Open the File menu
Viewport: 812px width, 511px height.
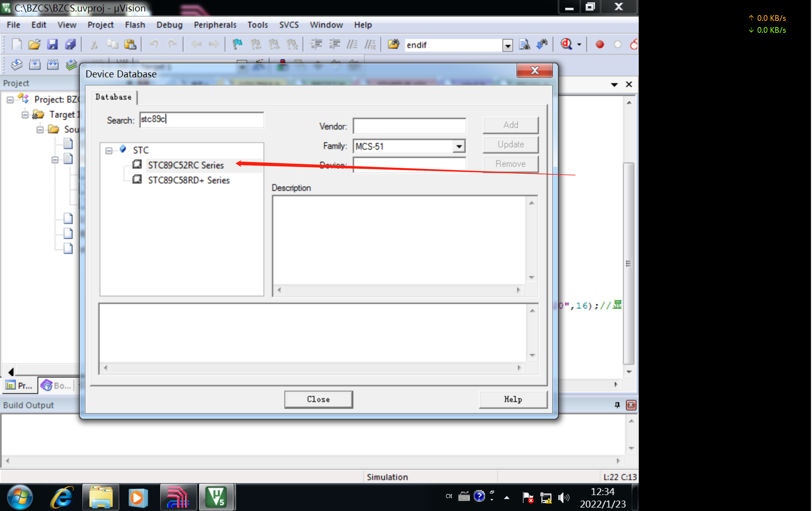pos(13,25)
